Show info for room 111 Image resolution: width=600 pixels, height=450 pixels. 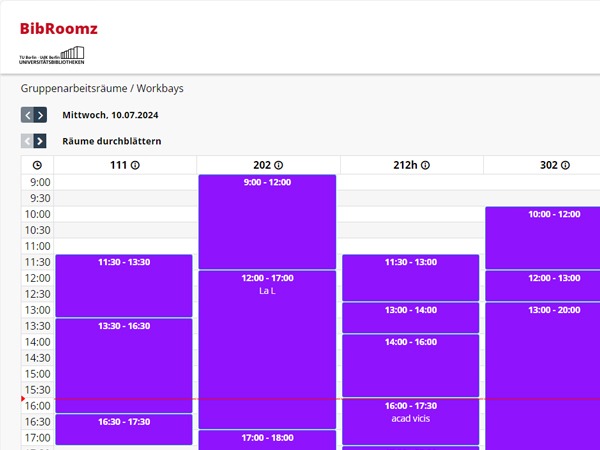tap(135, 165)
